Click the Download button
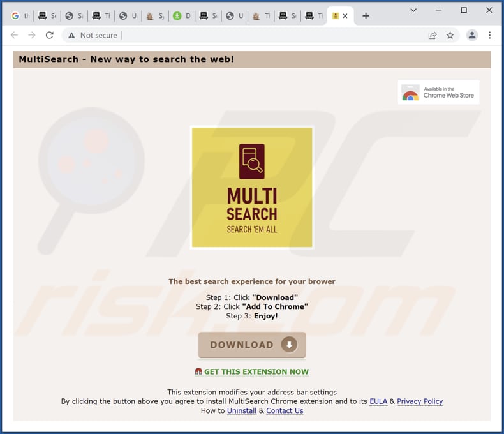This screenshot has height=434, width=504. (251, 345)
